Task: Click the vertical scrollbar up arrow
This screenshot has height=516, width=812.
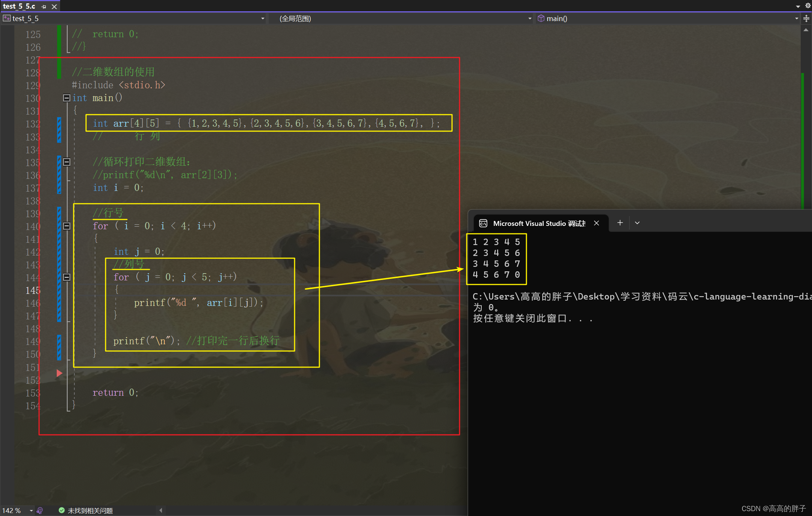Action: coord(806,30)
